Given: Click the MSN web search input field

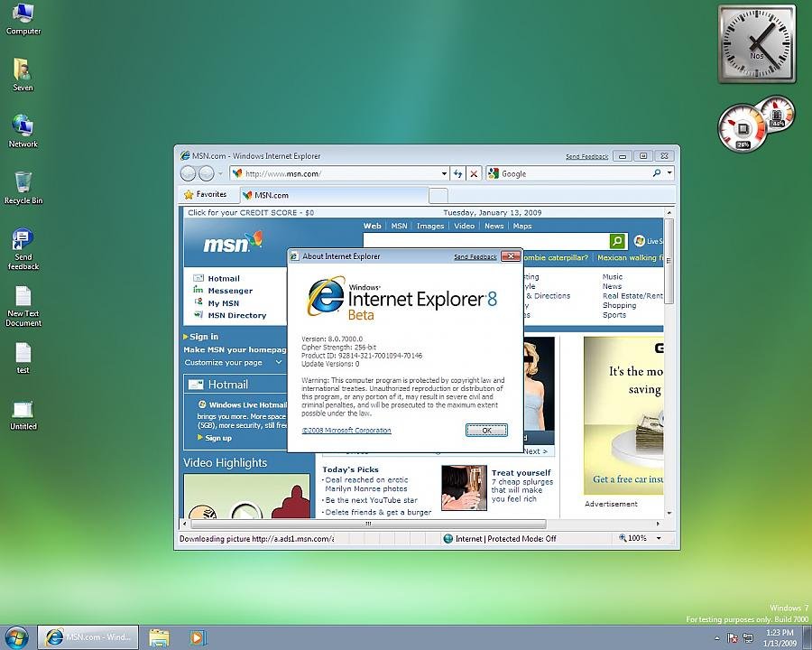Looking at the screenshot, I should [485, 241].
